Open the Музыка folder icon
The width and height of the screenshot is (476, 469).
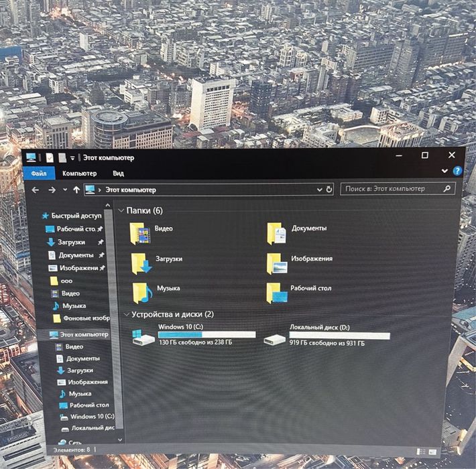tap(142, 293)
